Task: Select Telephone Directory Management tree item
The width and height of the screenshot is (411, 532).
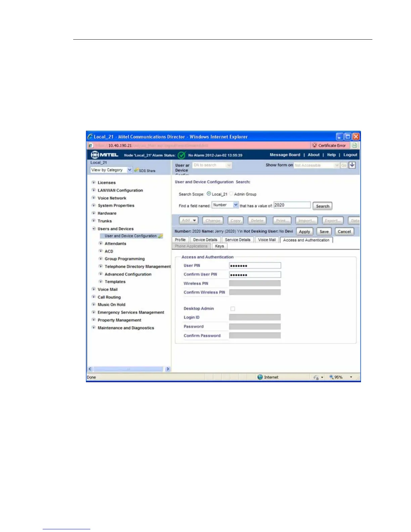Action: [138, 266]
